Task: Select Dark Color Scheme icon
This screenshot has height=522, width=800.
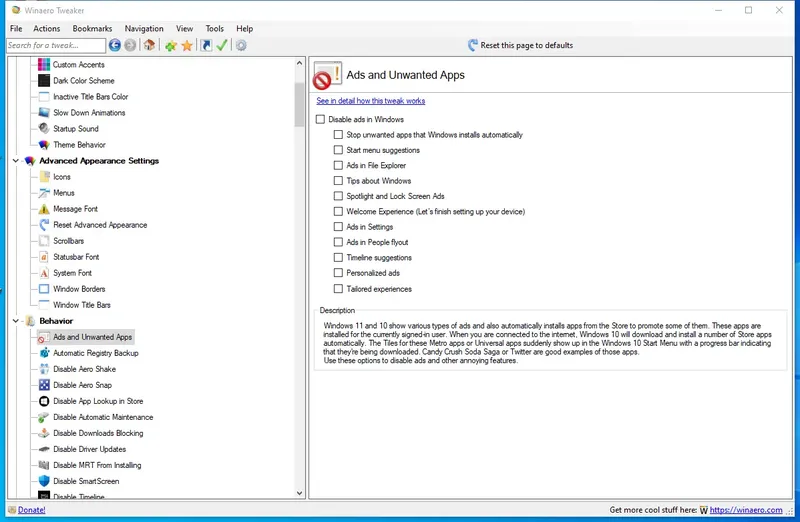Action: tap(44, 81)
